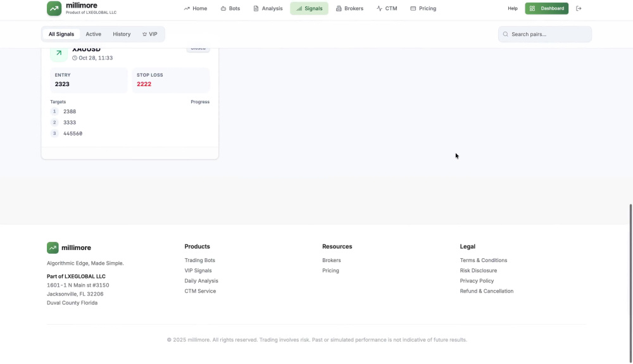Click the Brokers building icon

(339, 8)
